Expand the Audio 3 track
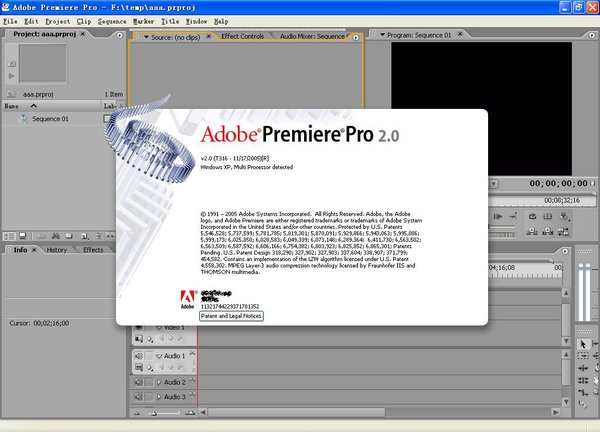 pyautogui.click(x=159, y=397)
